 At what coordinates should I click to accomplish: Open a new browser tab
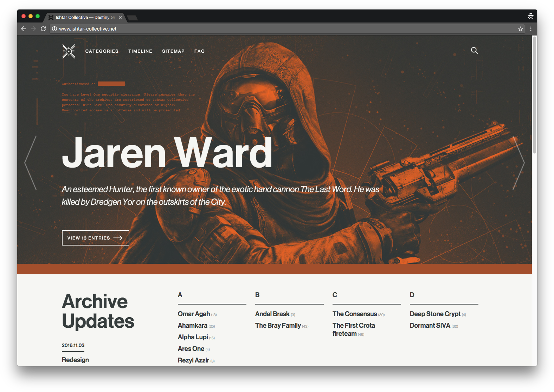pyautogui.click(x=133, y=18)
